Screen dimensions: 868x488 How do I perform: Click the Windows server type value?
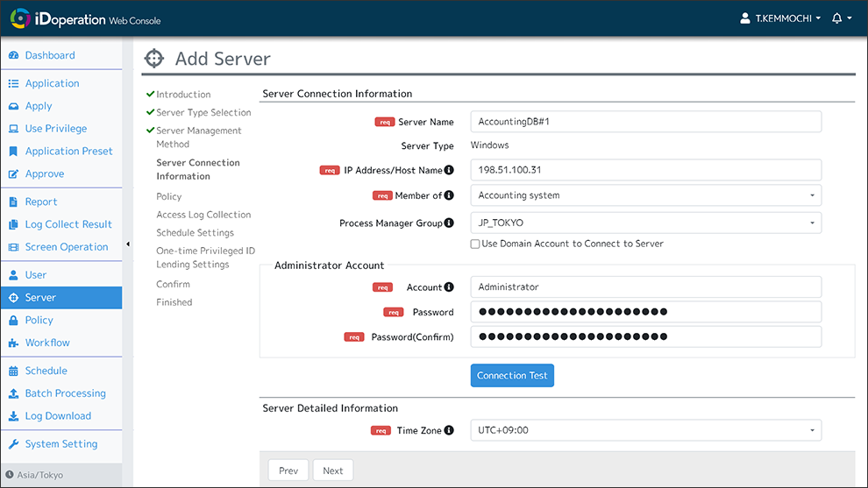[489, 145]
